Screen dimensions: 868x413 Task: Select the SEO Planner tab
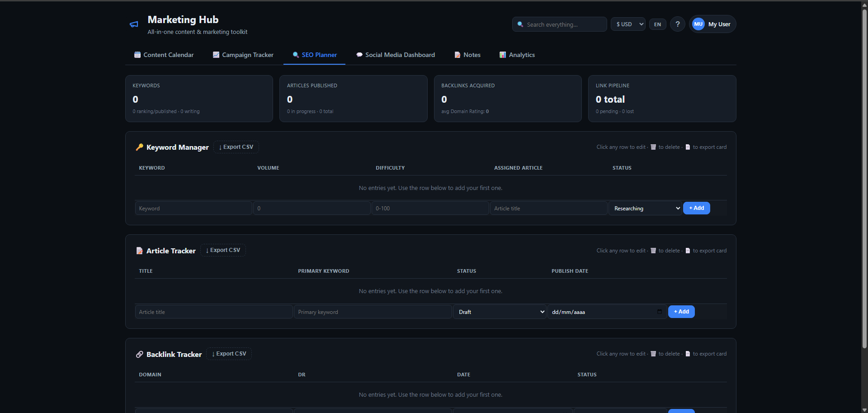(315, 55)
